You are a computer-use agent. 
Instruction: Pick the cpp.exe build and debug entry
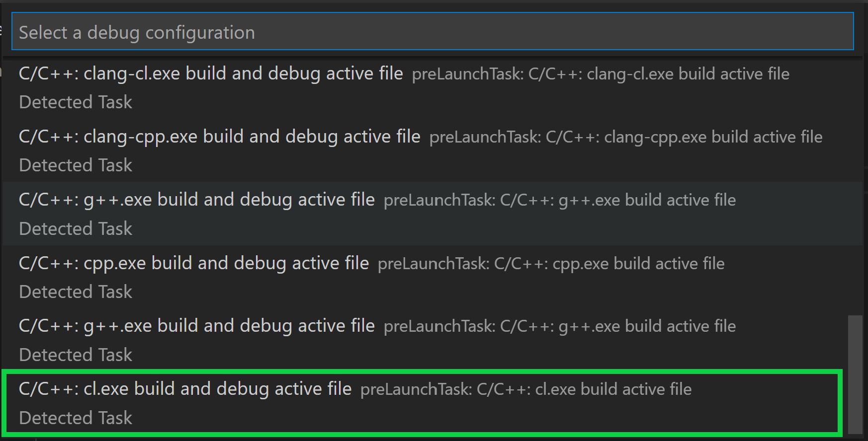(x=194, y=263)
